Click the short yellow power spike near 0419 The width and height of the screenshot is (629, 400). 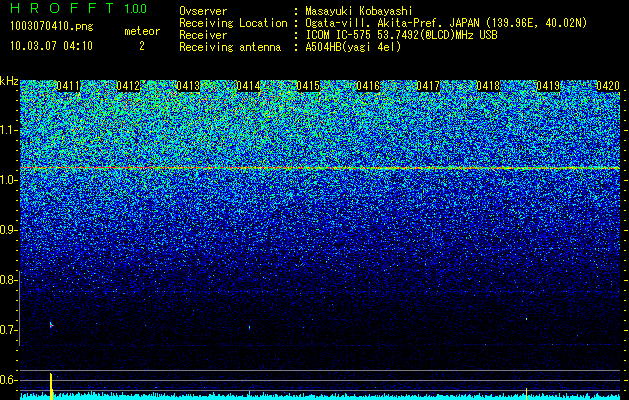526,394
